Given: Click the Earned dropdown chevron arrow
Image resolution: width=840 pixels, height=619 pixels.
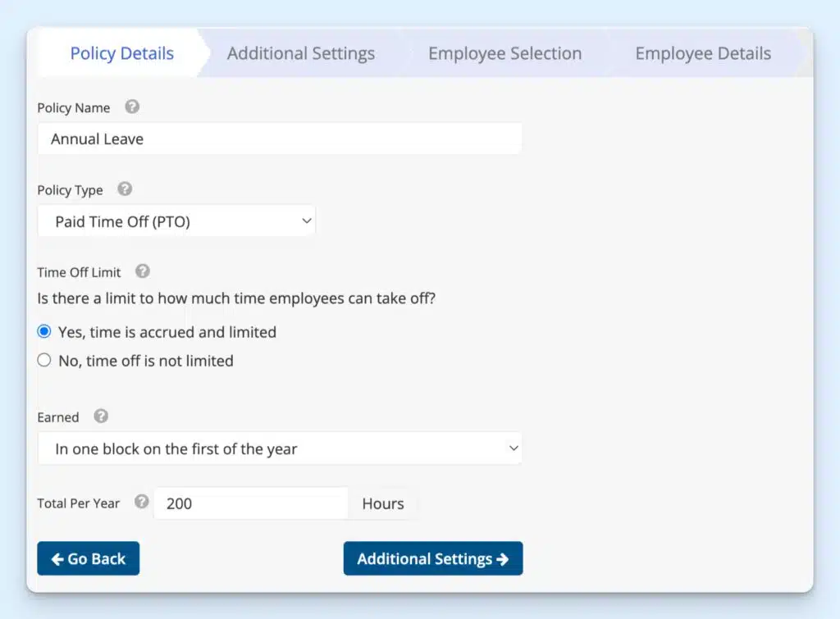Looking at the screenshot, I should click(x=513, y=448).
